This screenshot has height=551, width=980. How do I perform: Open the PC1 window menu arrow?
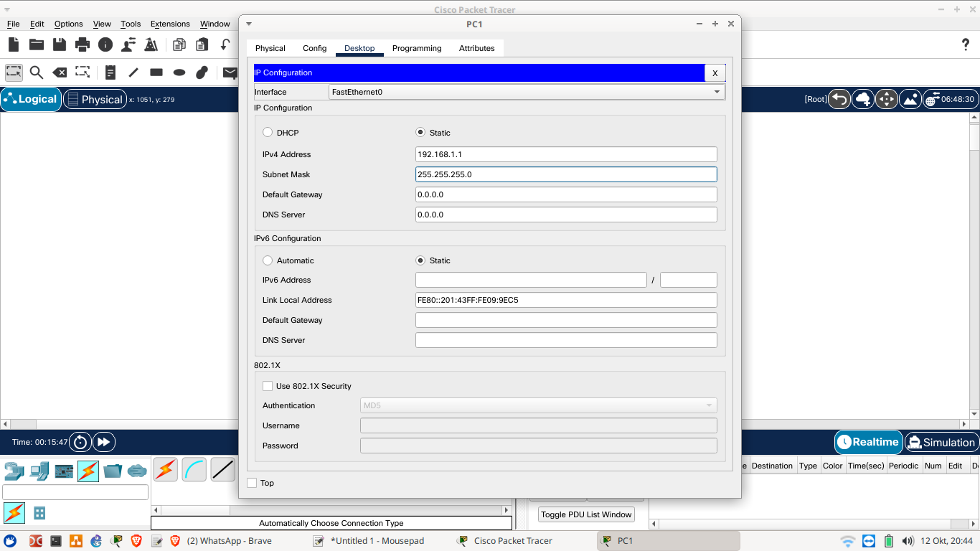coord(249,24)
